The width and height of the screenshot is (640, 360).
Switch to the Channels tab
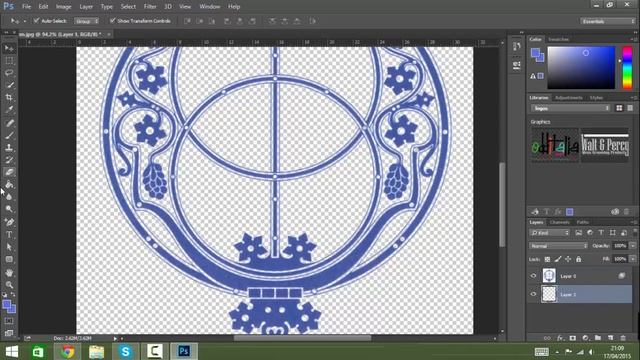coord(560,222)
